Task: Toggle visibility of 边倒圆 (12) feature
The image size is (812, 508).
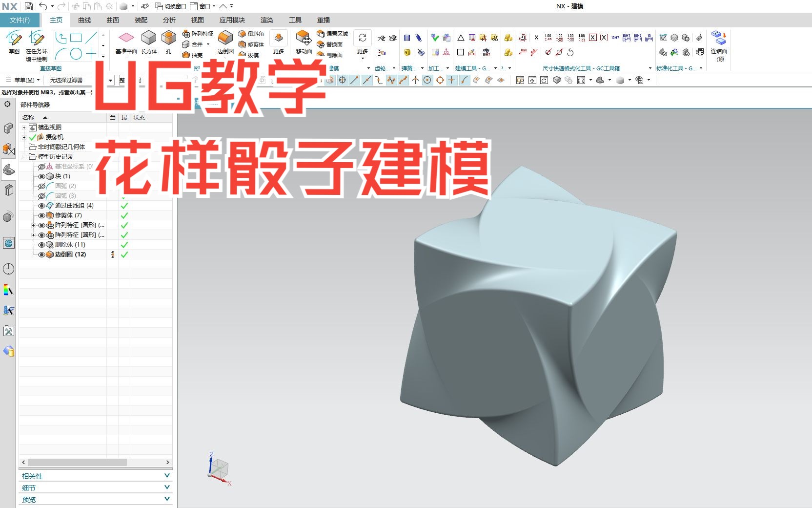Action: point(41,254)
